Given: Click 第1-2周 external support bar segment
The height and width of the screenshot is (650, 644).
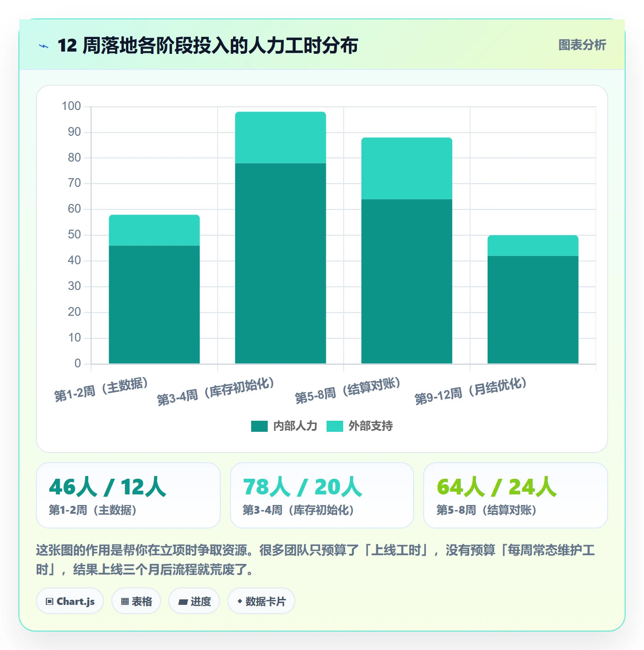Looking at the screenshot, I should coord(154,230).
